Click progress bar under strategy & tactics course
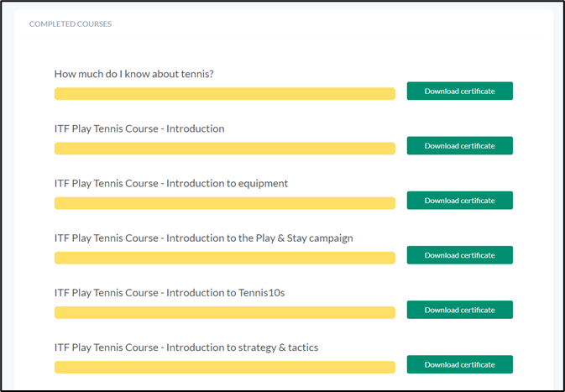The height and width of the screenshot is (392, 565). point(225,368)
